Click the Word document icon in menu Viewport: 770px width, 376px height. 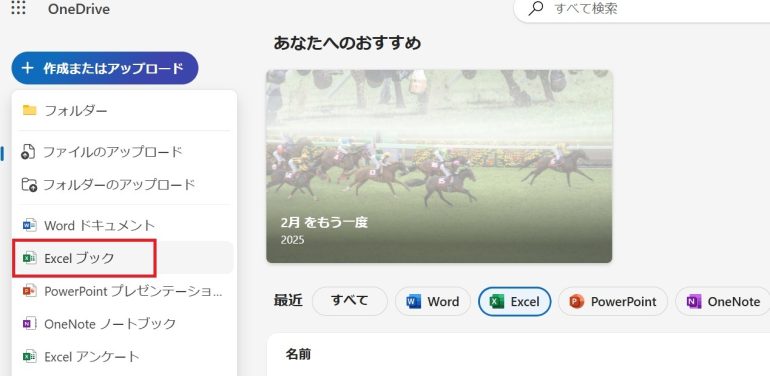pos(29,225)
